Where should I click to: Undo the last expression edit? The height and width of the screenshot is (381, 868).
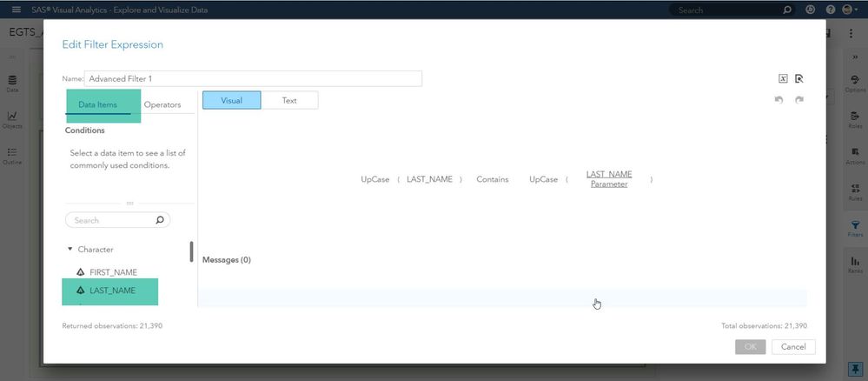779,100
